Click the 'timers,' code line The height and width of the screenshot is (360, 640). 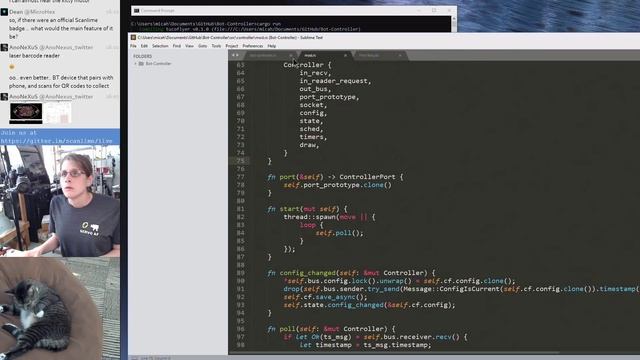tap(313, 137)
